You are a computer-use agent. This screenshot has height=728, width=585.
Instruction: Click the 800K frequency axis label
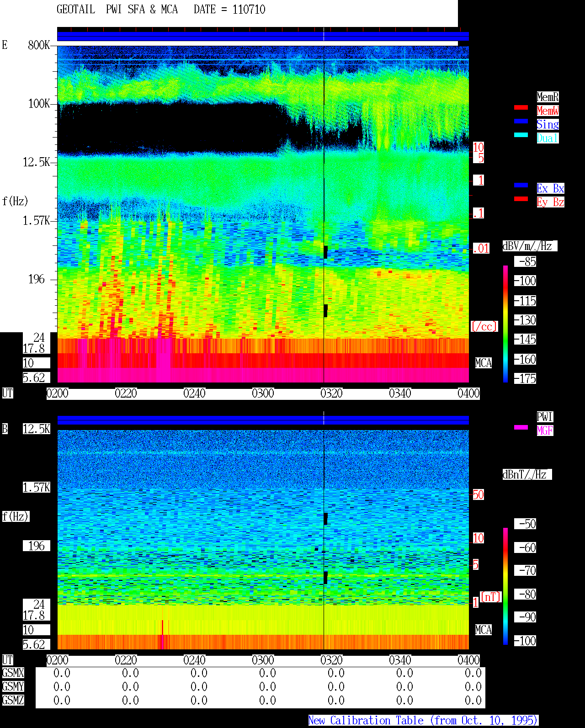39,45
